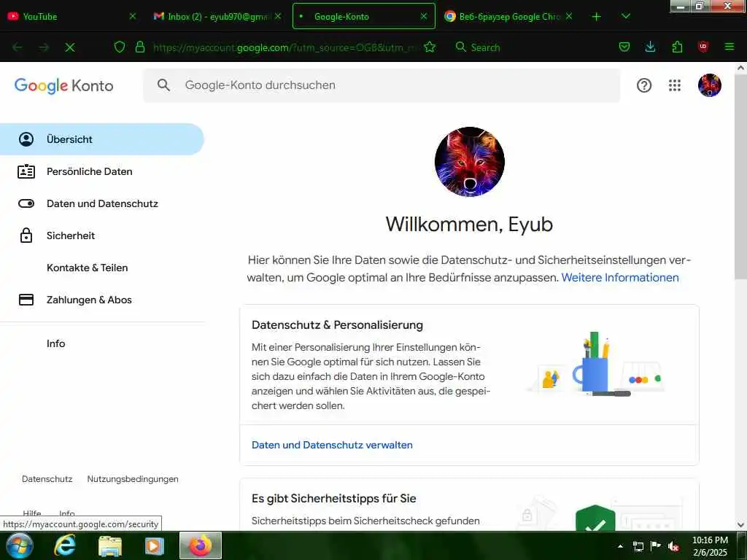This screenshot has width=747, height=560.
Task: Open the extensions puzzle icon
Action: 677,47
